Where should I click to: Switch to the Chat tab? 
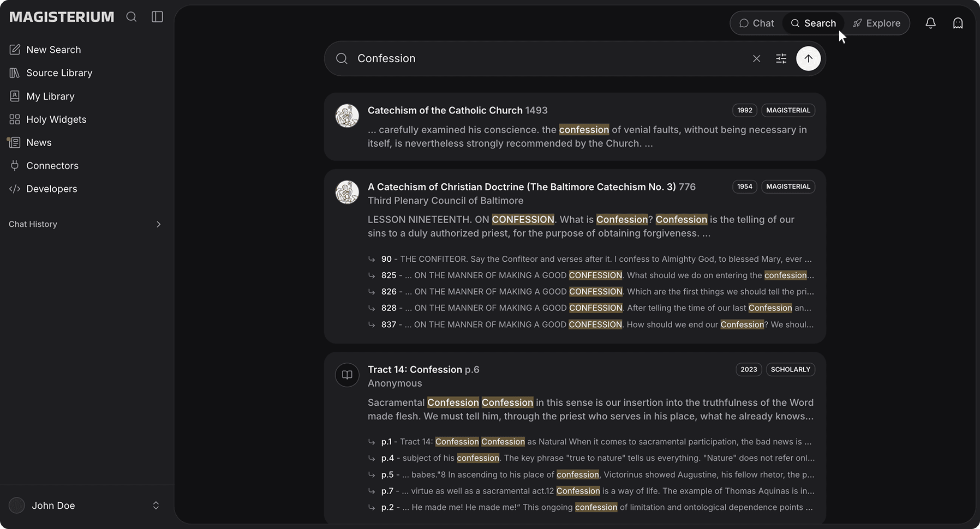756,23
